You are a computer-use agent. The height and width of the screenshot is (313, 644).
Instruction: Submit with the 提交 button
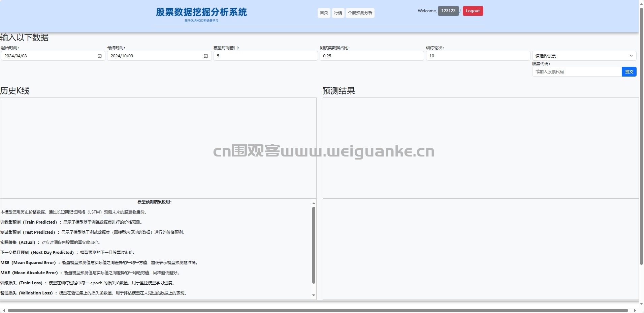(x=629, y=72)
